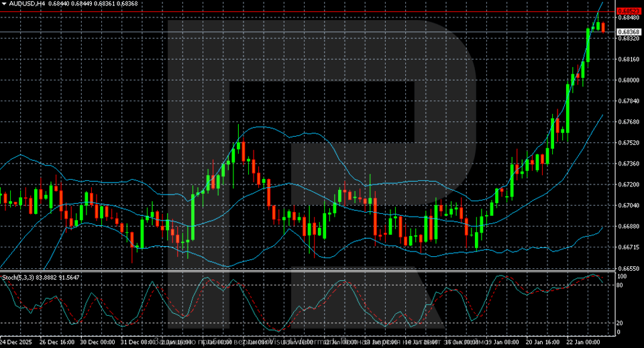Click the red 0.68523 price tag
Image resolution: width=644 pixels, height=348 pixels.
click(x=629, y=11)
